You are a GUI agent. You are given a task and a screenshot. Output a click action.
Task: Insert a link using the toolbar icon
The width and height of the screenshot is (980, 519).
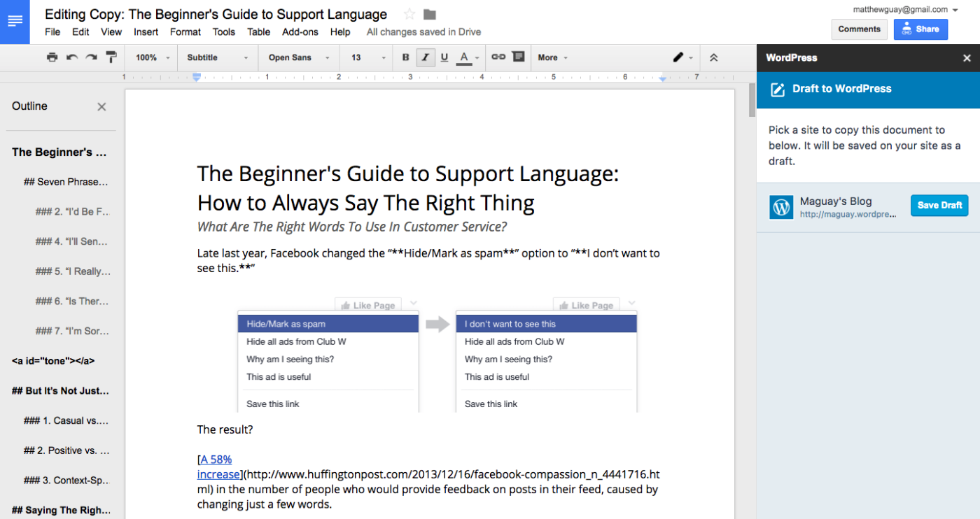(498, 57)
